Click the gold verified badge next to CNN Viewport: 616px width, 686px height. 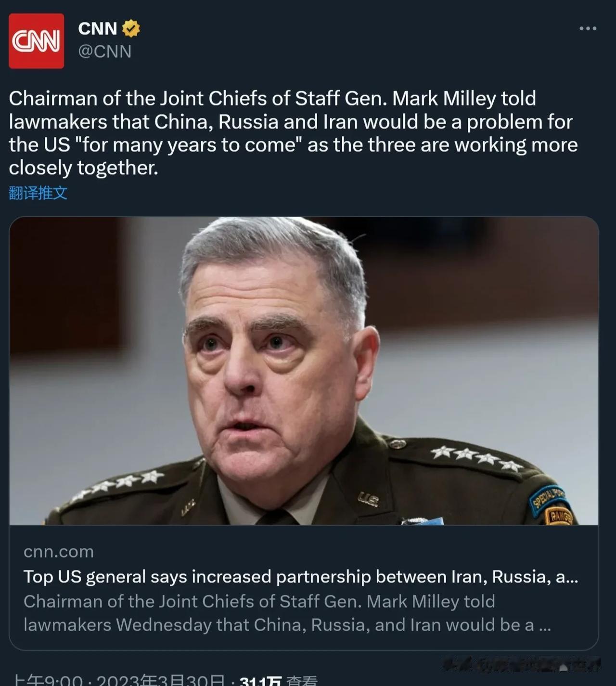pyautogui.click(x=131, y=29)
